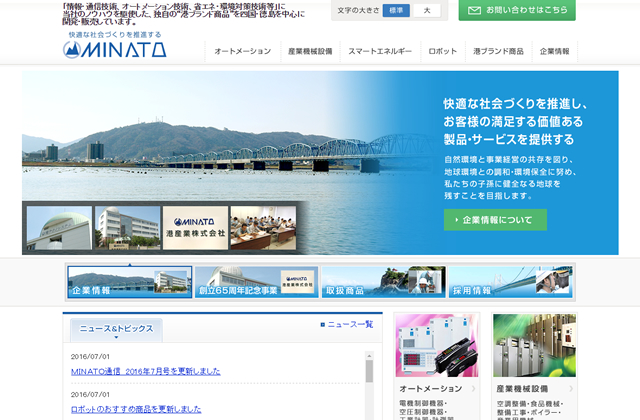Click the envelope icon on contact button

click(x=474, y=10)
